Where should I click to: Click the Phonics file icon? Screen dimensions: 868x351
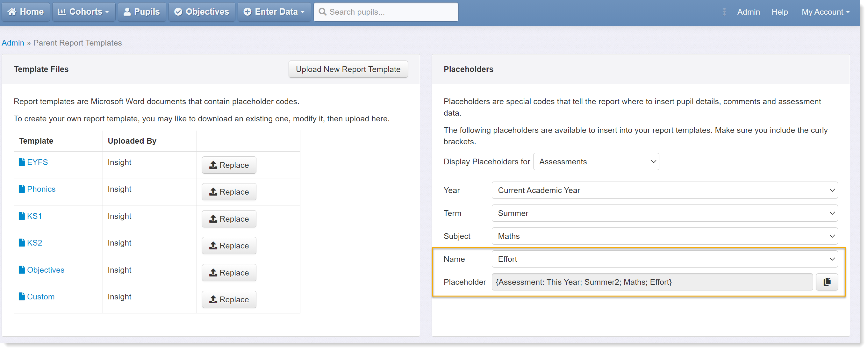tap(22, 189)
